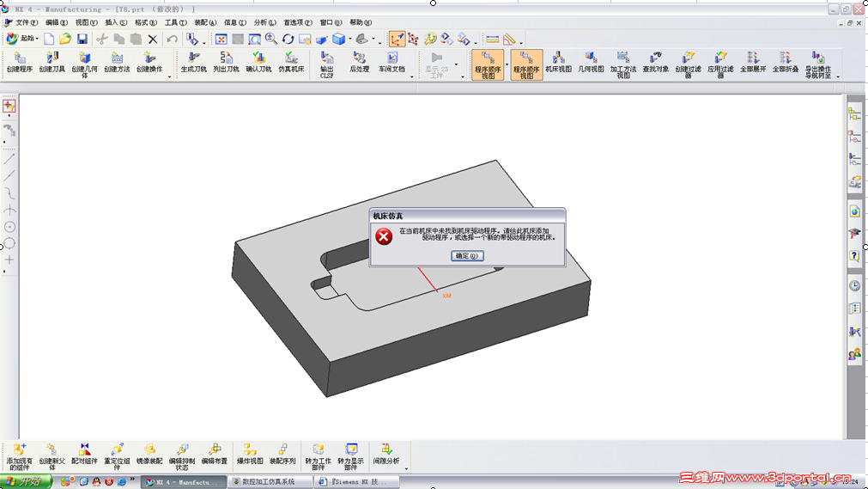Click the 创建过滤器 icon
This screenshot has width=868, height=489.
[688, 64]
